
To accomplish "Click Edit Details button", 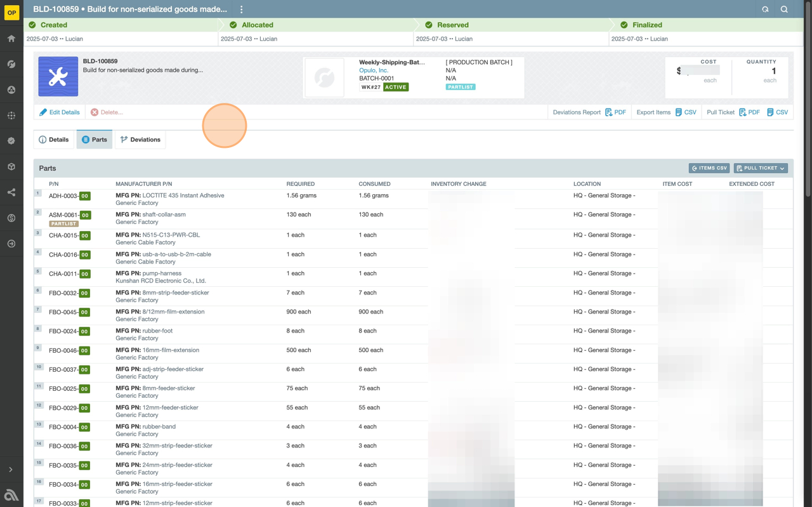I will 60,112.
